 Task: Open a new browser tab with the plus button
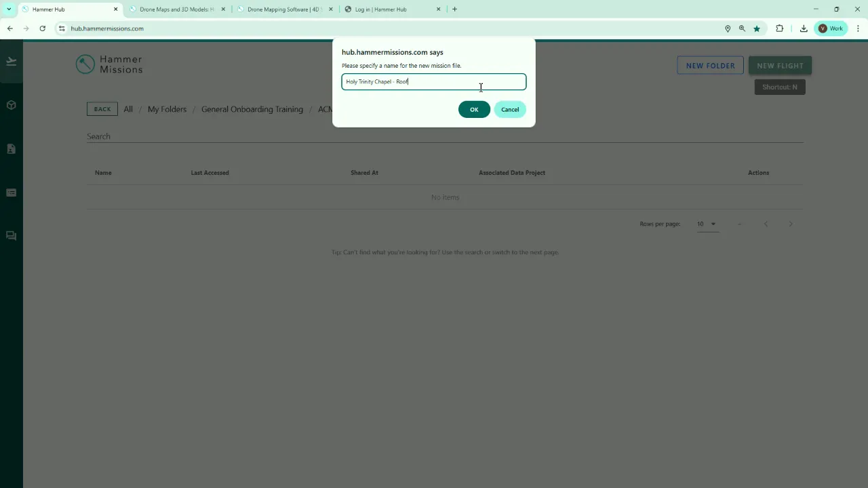454,9
